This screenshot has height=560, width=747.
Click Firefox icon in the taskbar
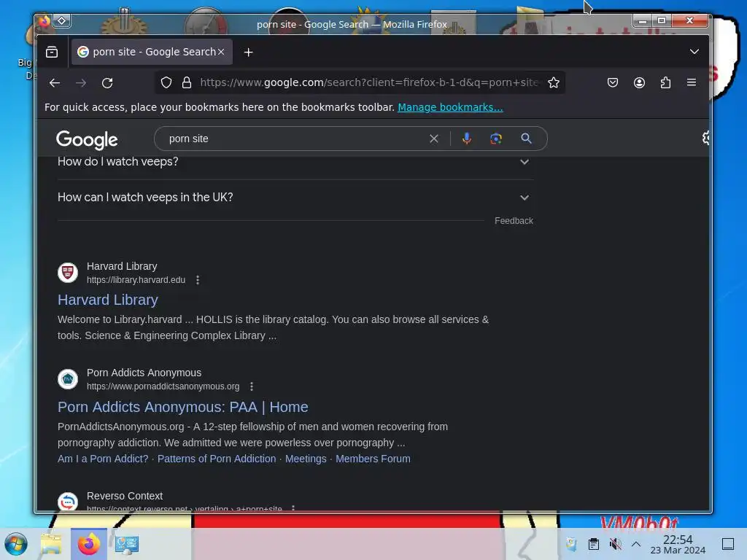coord(89,544)
